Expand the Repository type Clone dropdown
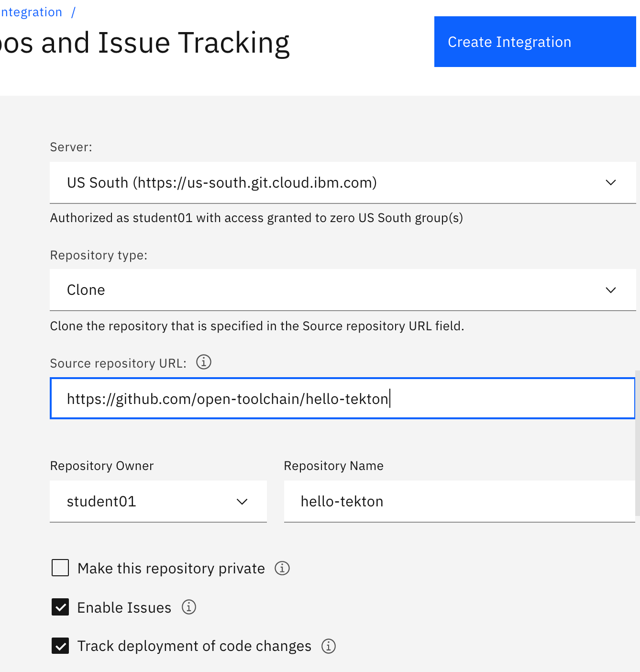Image resolution: width=640 pixels, height=672 pixels. click(x=342, y=290)
